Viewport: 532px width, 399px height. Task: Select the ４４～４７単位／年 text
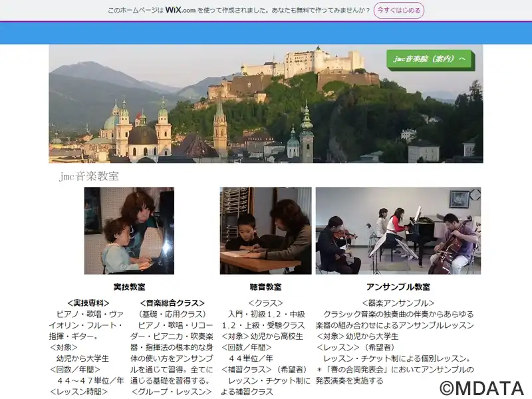click(90, 380)
